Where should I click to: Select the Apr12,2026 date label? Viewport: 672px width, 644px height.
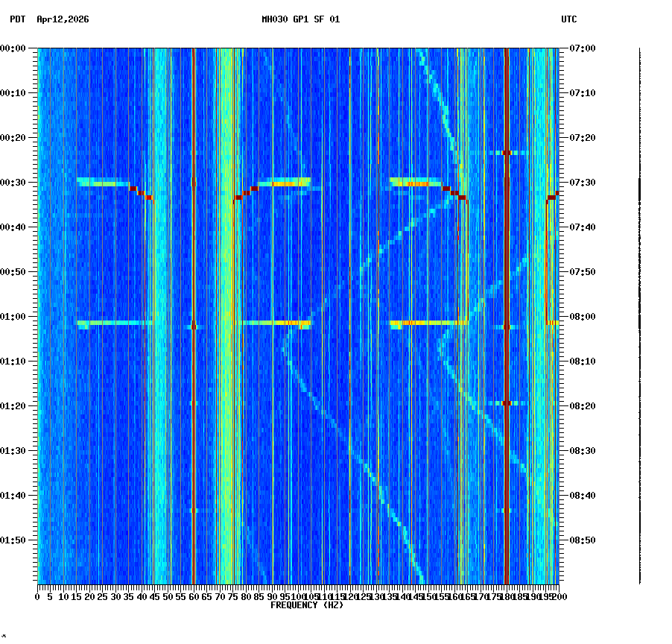coord(62,20)
